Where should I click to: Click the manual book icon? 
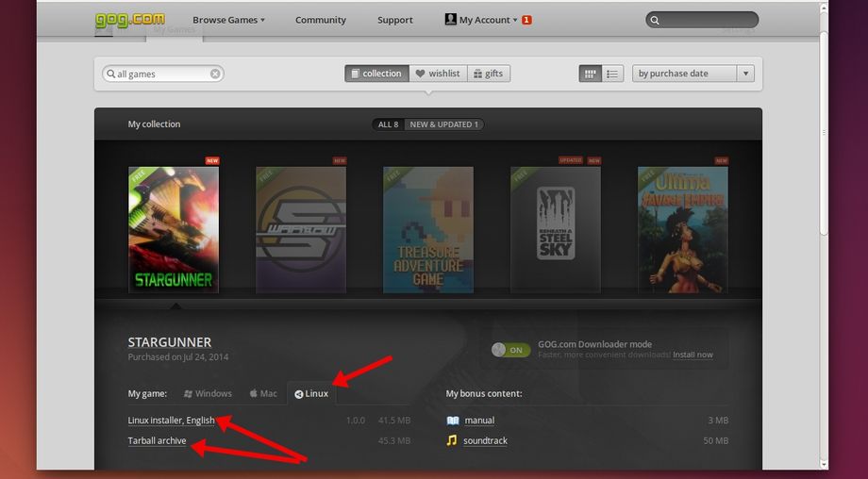click(x=453, y=421)
